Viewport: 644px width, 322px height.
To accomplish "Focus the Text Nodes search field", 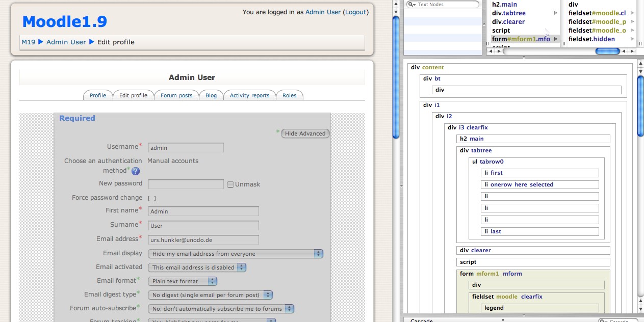I will 443,5.
